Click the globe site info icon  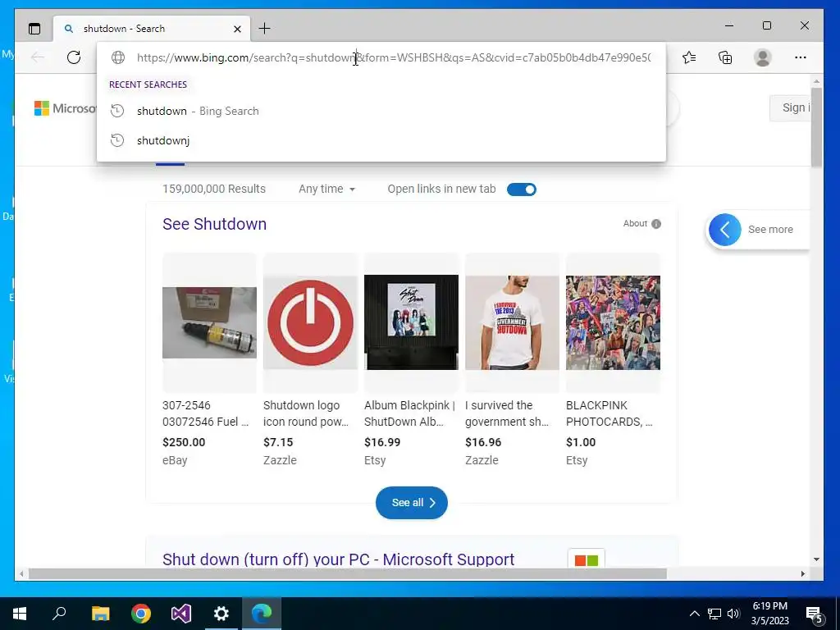118,57
